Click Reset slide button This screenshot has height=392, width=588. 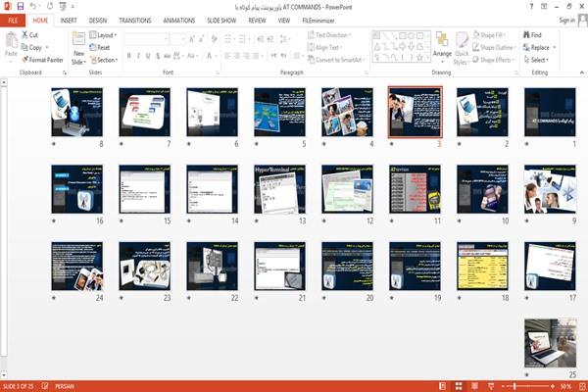(100, 47)
